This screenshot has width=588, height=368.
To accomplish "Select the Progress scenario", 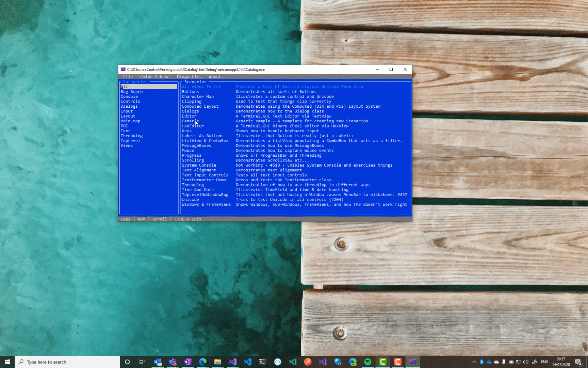I will (192, 155).
